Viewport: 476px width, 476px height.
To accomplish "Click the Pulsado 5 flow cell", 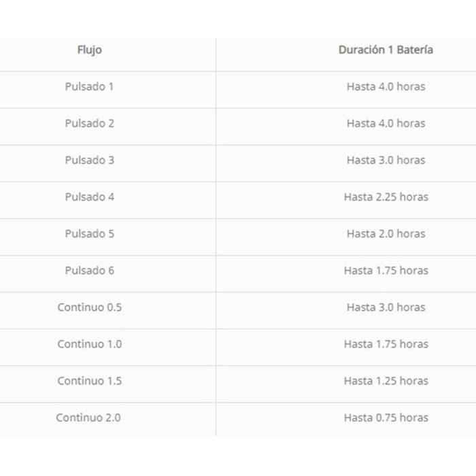I will coord(89,234).
